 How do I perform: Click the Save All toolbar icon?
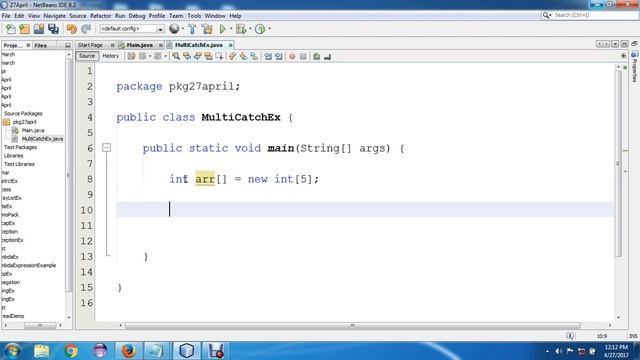click(x=53, y=29)
